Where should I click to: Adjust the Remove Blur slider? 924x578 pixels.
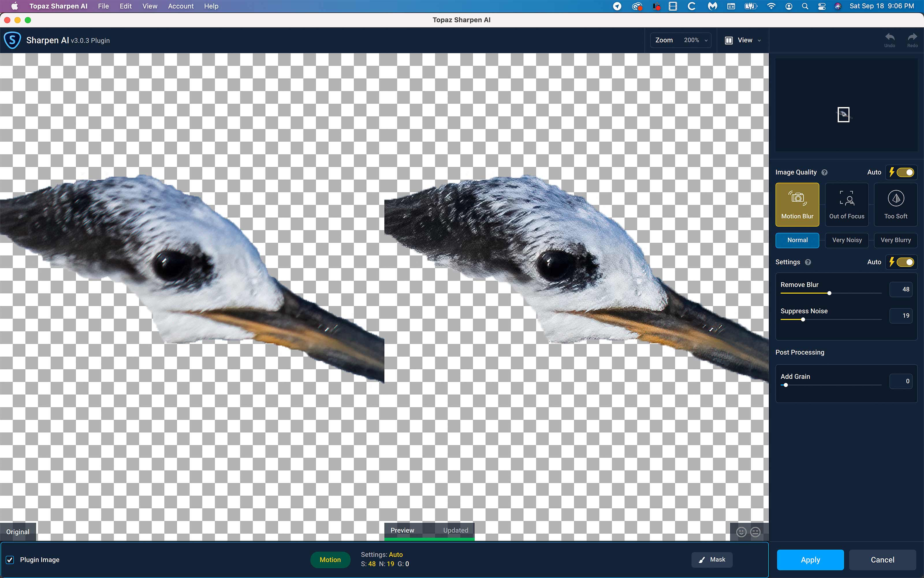(829, 293)
